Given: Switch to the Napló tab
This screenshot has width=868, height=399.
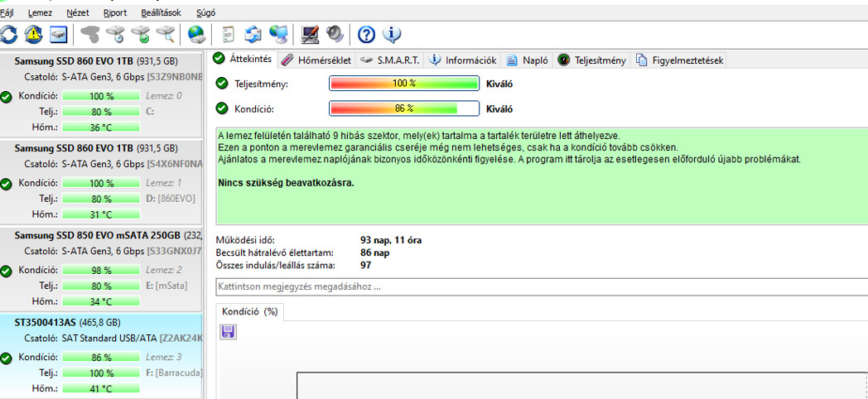Looking at the screenshot, I should (x=528, y=60).
